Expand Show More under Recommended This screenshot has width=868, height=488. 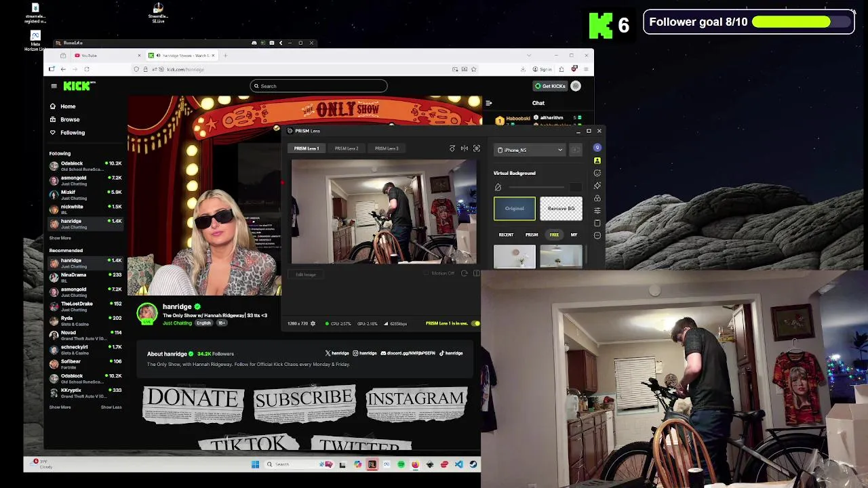[60, 407]
